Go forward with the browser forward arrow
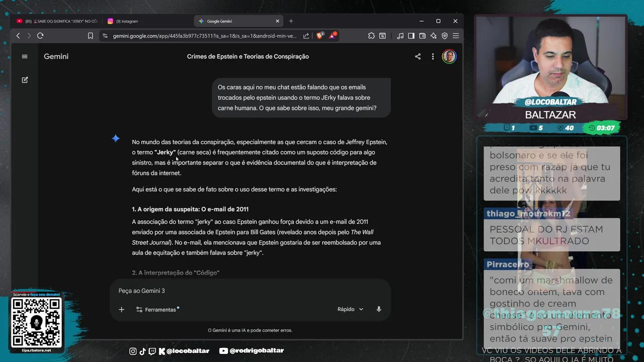This screenshot has width=644, height=362. (x=29, y=36)
